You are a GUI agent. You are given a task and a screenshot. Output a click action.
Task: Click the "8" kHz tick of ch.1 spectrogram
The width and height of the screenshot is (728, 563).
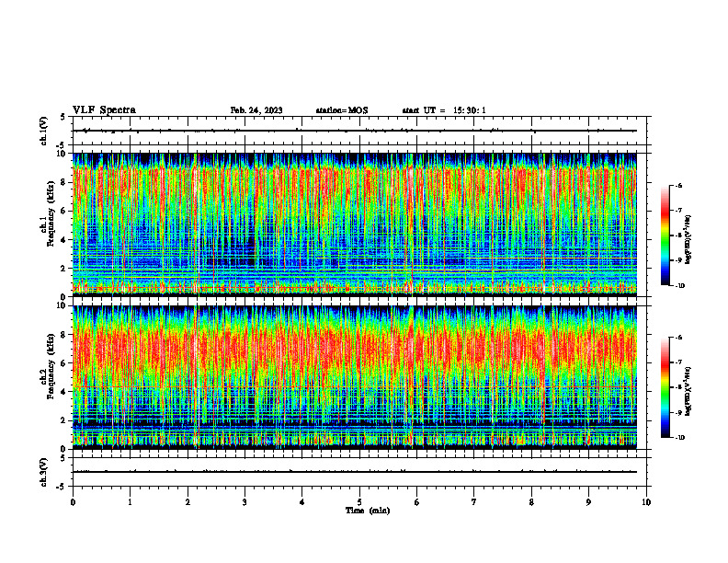click(x=64, y=182)
